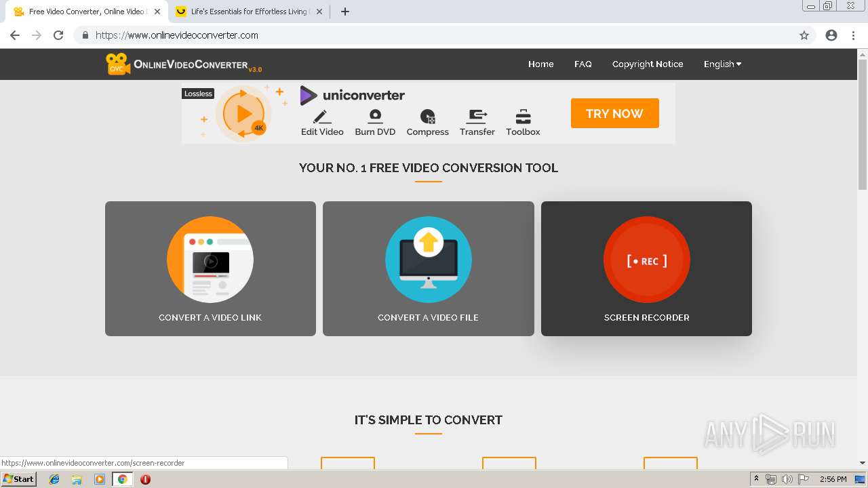Select the SCREEN RECORDER text
The height and width of the screenshot is (488, 868).
pos(647,317)
